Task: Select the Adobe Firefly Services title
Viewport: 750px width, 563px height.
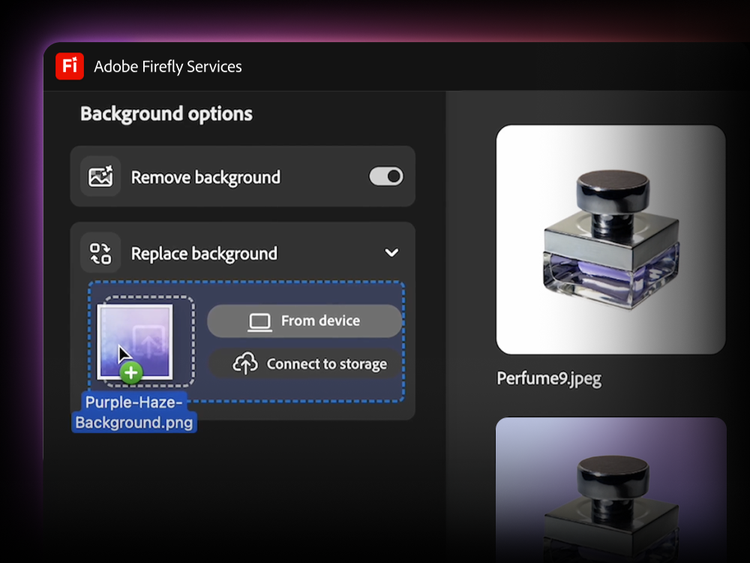Action: (168, 67)
